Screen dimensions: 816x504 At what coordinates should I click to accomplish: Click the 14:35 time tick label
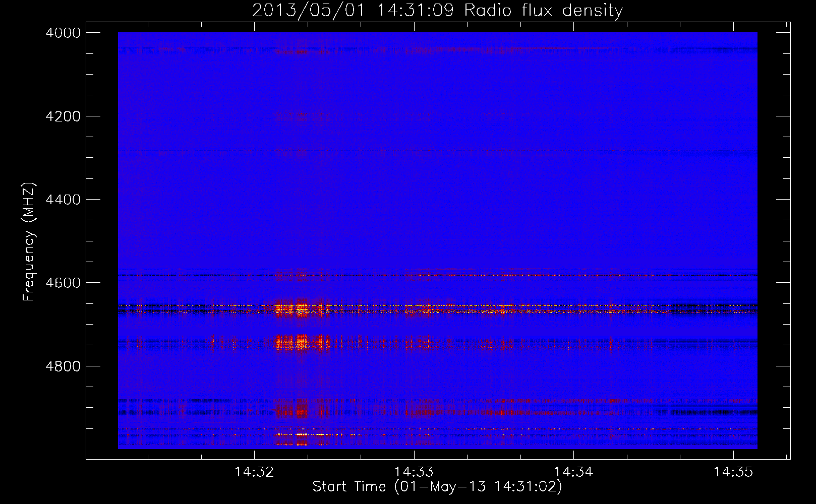[x=733, y=472]
